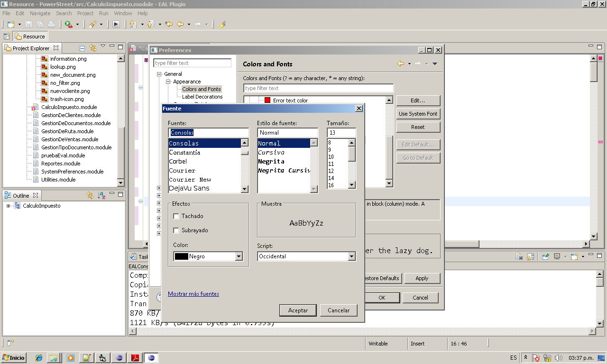
Task: Click the Print toolbar icon
Action: point(51,24)
